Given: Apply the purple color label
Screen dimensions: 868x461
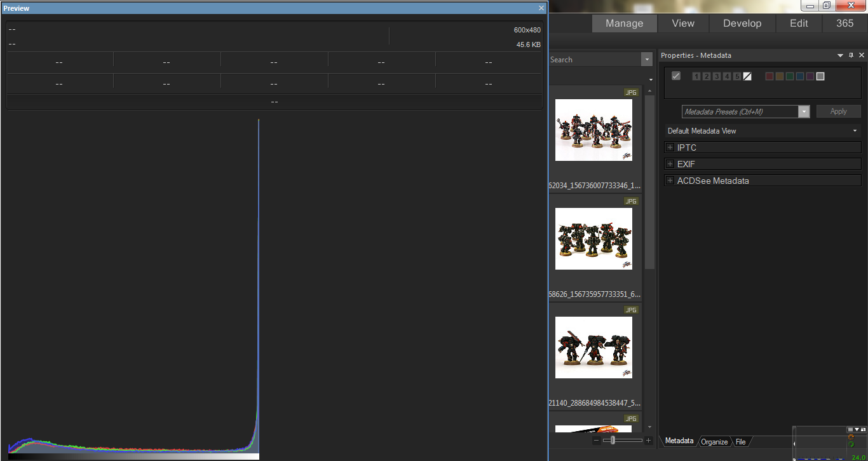Looking at the screenshot, I should [810, 76].
